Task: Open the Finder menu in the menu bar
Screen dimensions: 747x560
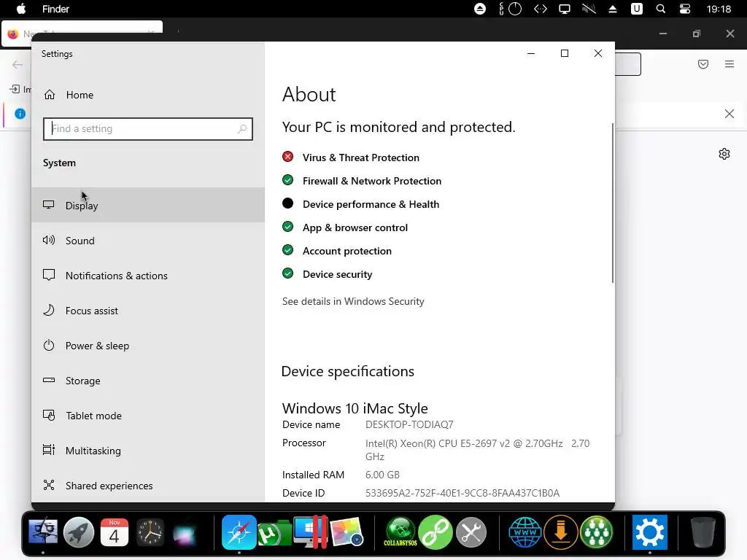Action: [55, 9]
